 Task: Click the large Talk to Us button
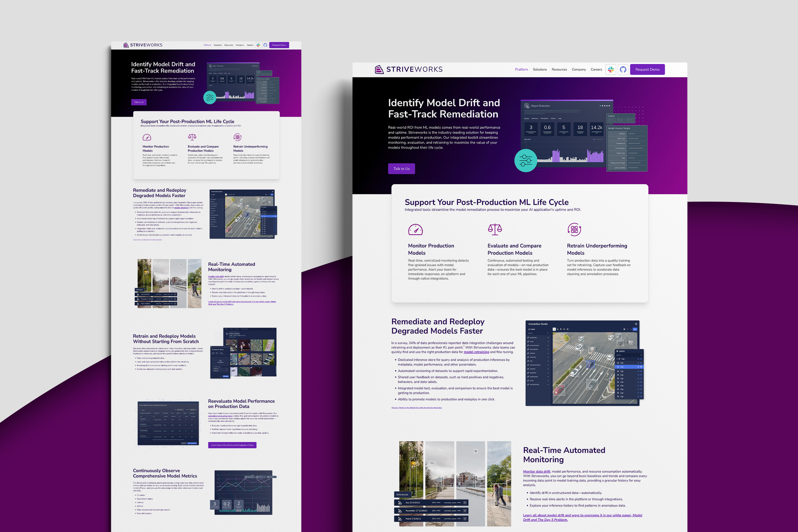point(401,169)
